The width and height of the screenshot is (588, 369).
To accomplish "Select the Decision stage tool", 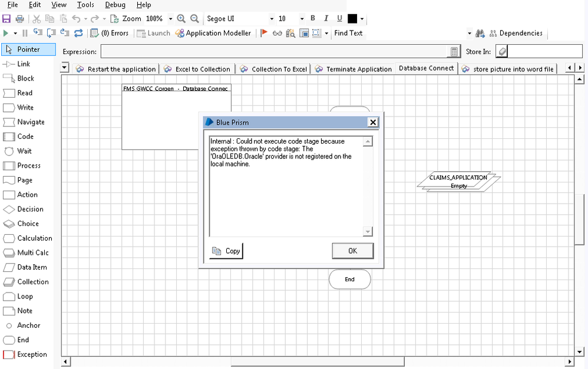I will point(25,209).
